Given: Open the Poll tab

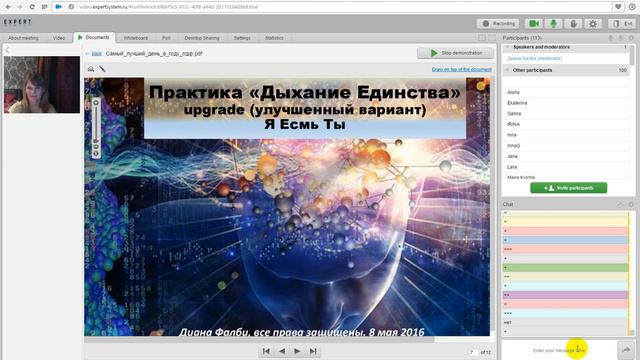Looking at the screenshot, I should (166, 38).
